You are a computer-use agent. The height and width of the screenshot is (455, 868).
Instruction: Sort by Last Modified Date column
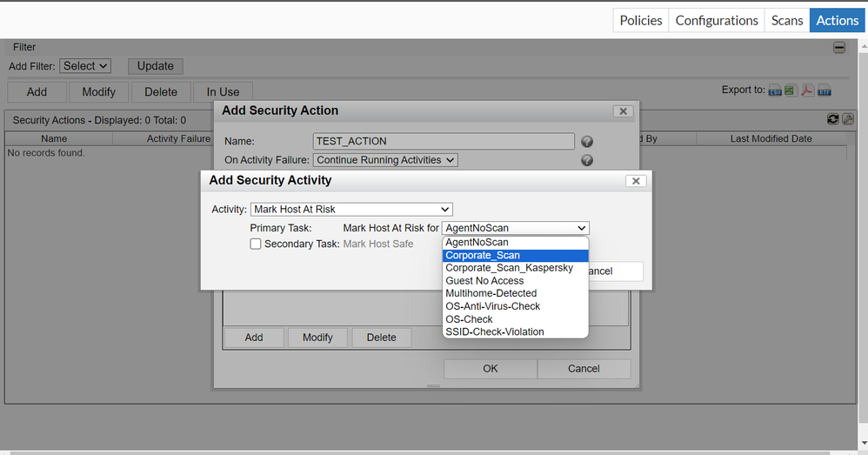[x=771, y=138]
